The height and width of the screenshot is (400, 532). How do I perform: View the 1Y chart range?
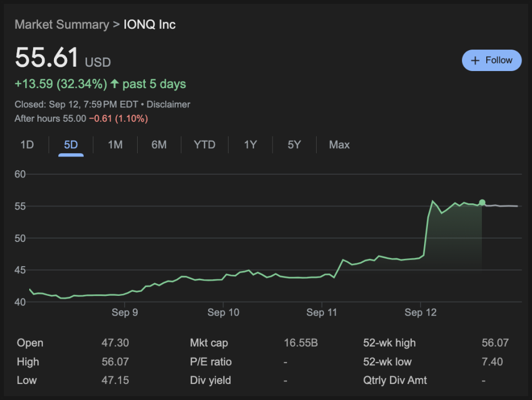[x=251, y=145]
